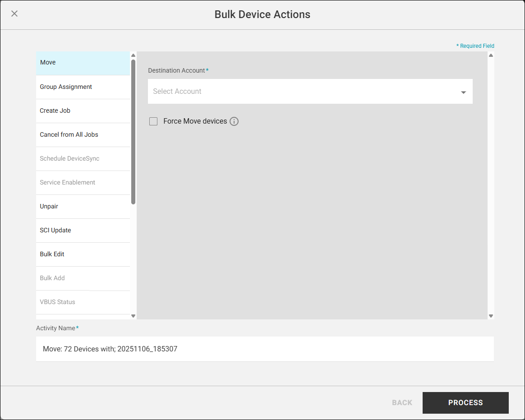Click the Required Field note
This screenshot has width=525, height=420.
pyautogui.click(x=475, y=46)
